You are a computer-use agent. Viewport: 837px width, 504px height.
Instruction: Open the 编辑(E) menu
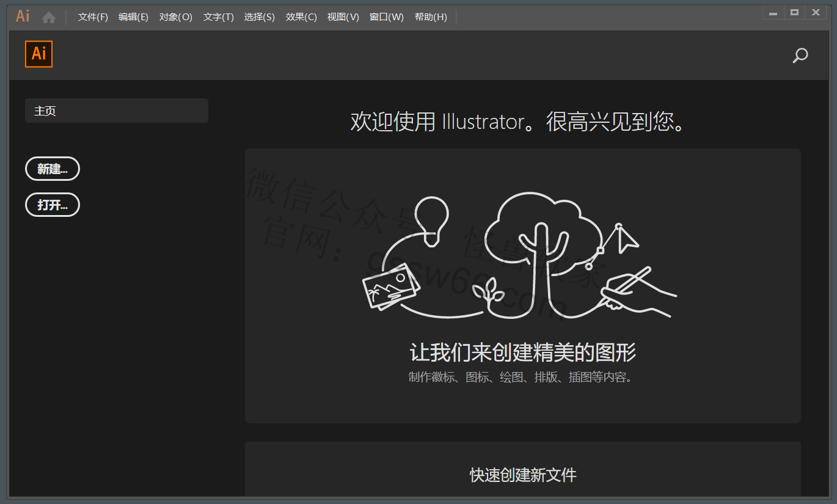point(133,17)
